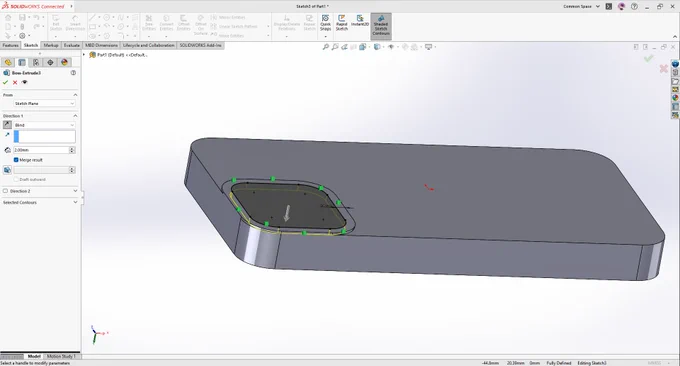Cancel with the red X in the viewport corner
The height and width of the screenshot is (366, 680).
tap(663, 69)
